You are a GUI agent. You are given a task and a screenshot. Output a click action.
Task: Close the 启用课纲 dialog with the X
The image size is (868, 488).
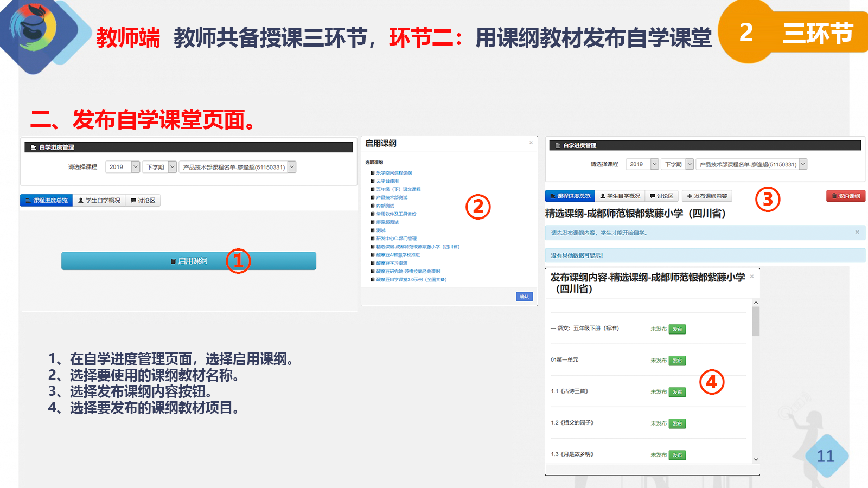tap(531, 143)
